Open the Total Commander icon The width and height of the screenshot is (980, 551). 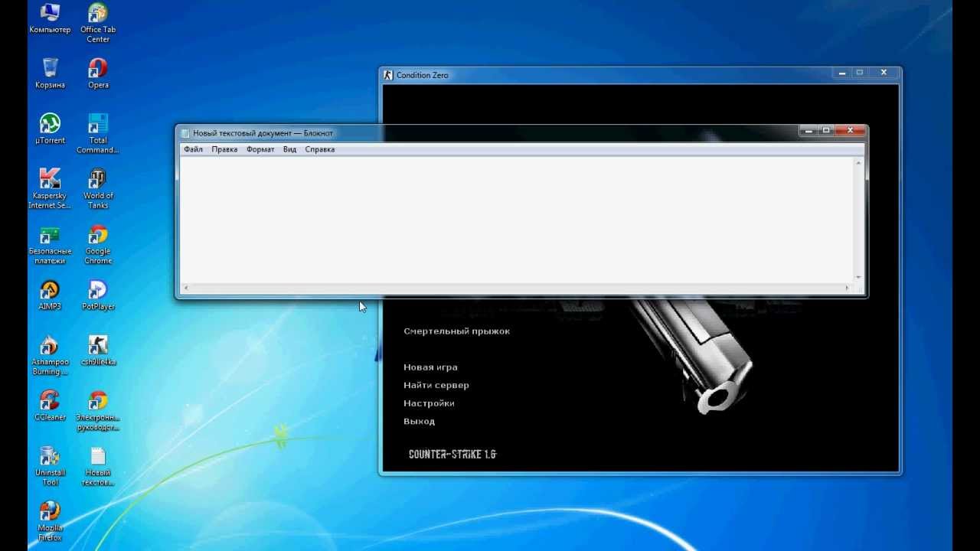98,133
